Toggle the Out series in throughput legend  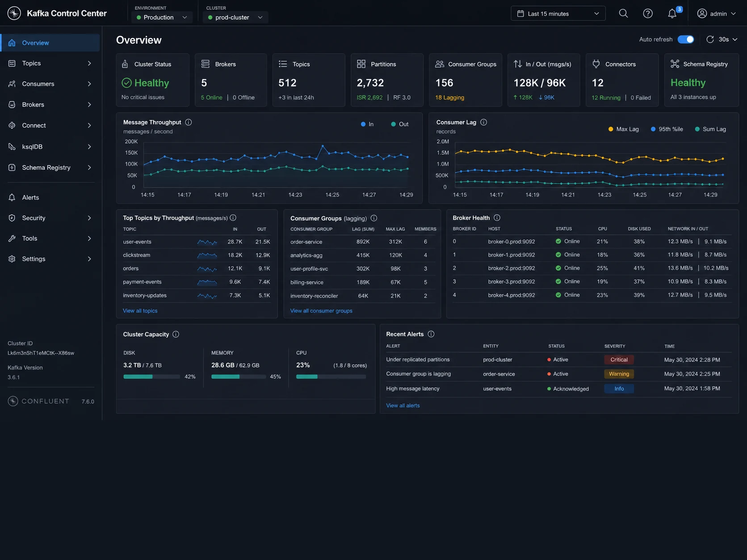(x=400, y=124)
